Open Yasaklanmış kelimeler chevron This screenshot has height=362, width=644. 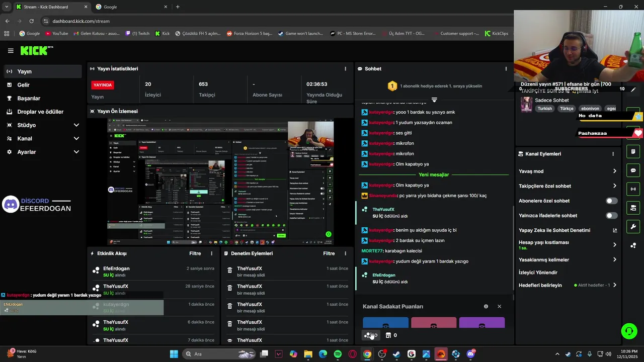click(614, 260)
